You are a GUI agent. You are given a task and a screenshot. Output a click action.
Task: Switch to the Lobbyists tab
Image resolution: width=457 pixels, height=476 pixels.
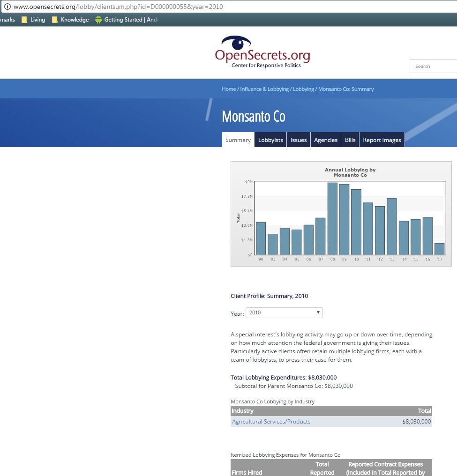point(270,140)
